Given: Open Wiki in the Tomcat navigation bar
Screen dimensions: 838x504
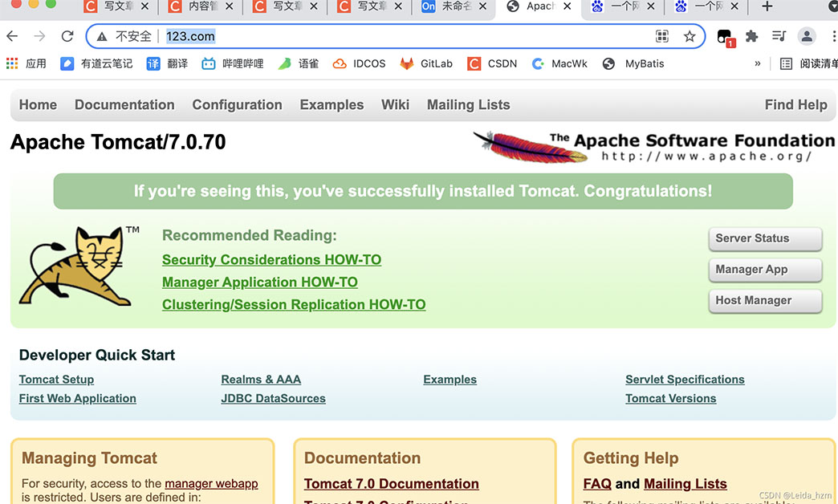Looking at the screenshot, I should (x=396, y=105).
